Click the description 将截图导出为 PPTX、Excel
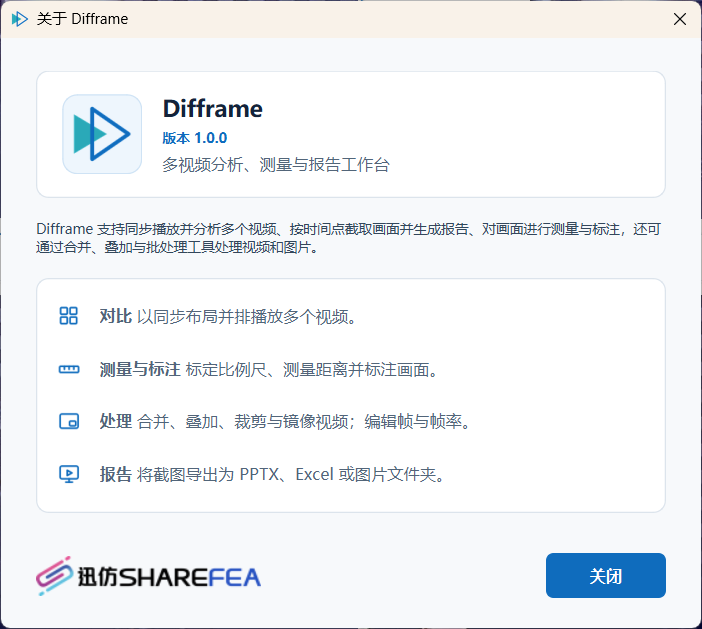This screenshot has height=629, width=702. point(291,475)
